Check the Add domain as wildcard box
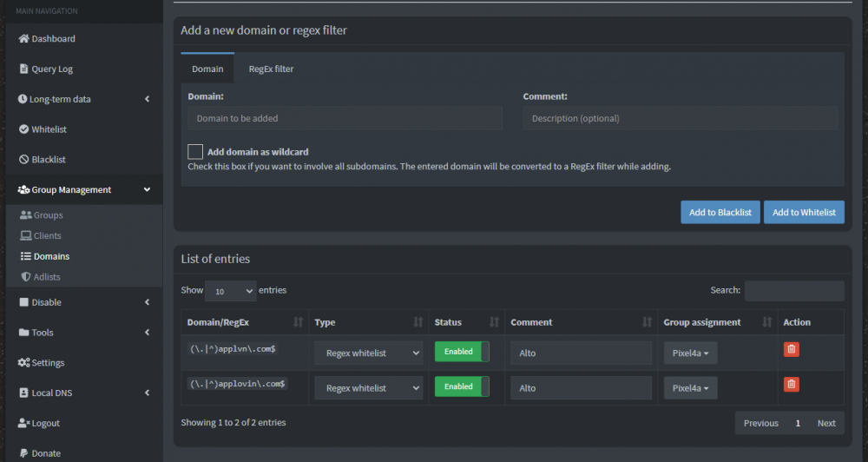 click(x=195, y=152)
